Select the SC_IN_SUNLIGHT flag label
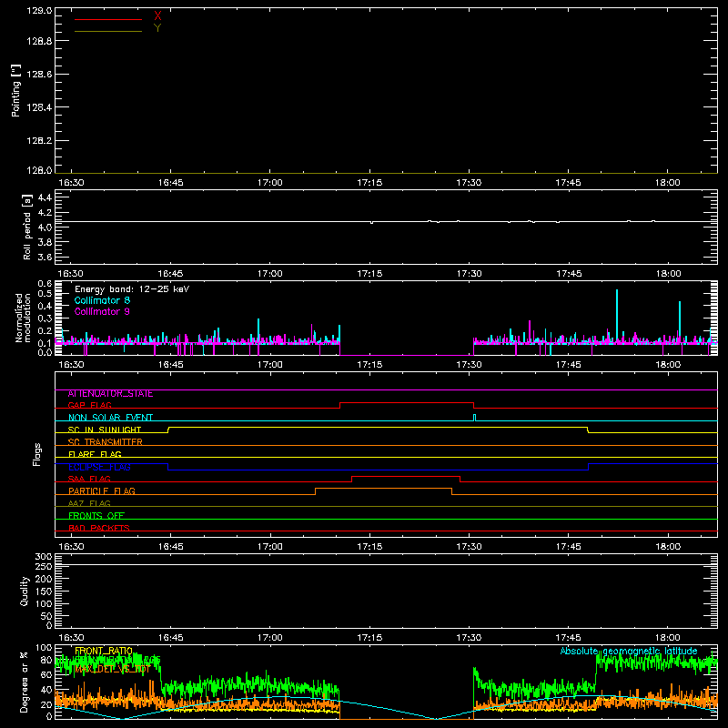The height and width of the screenshot is (728, 728). click(105, 430)
